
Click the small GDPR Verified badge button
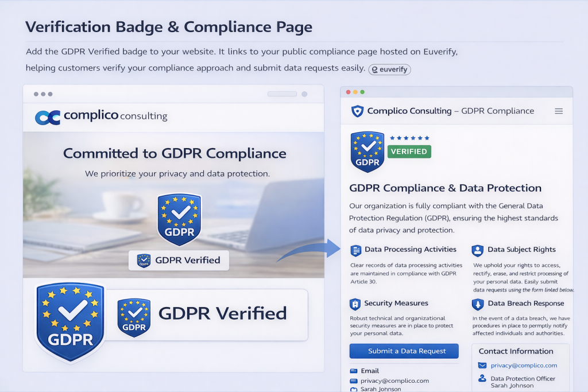click(x=179, y=261)
